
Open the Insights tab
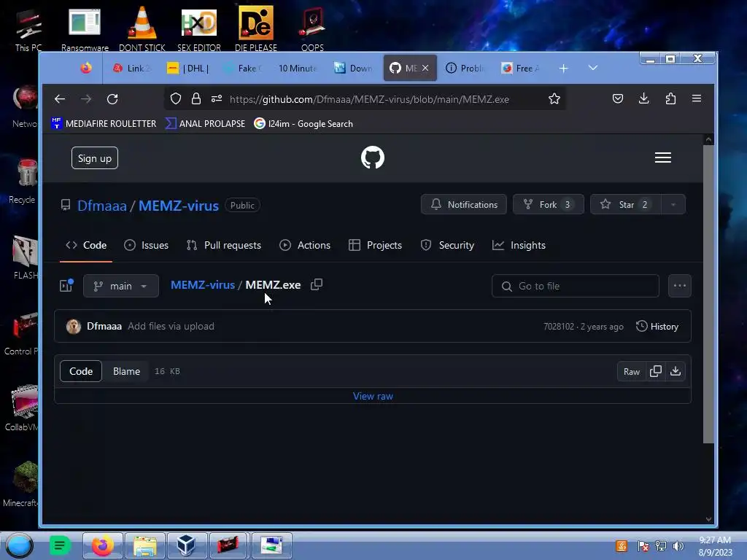(x=519, y=245)
